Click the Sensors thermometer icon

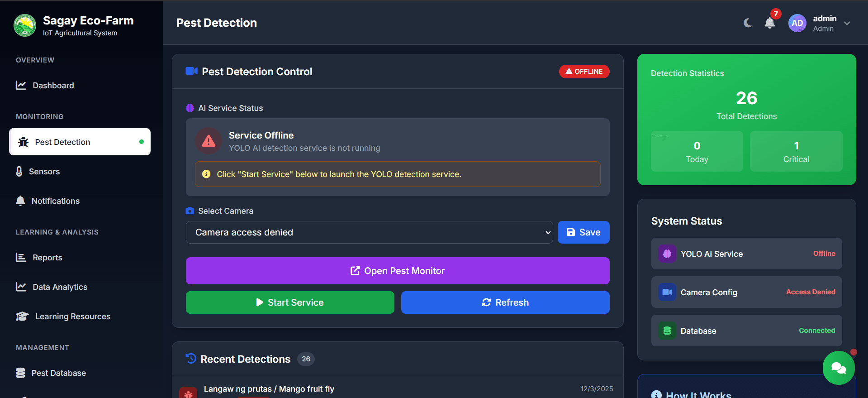point(19,172)
